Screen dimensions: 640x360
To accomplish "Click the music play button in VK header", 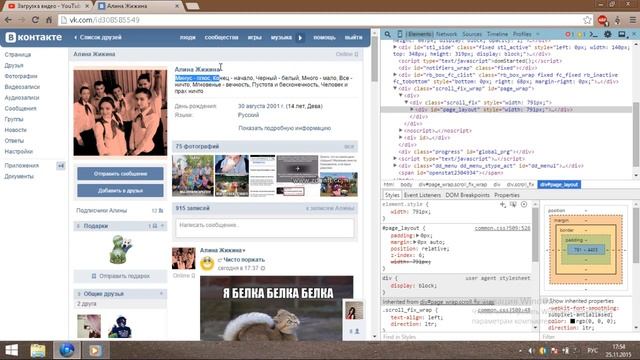I will (300, 38).
